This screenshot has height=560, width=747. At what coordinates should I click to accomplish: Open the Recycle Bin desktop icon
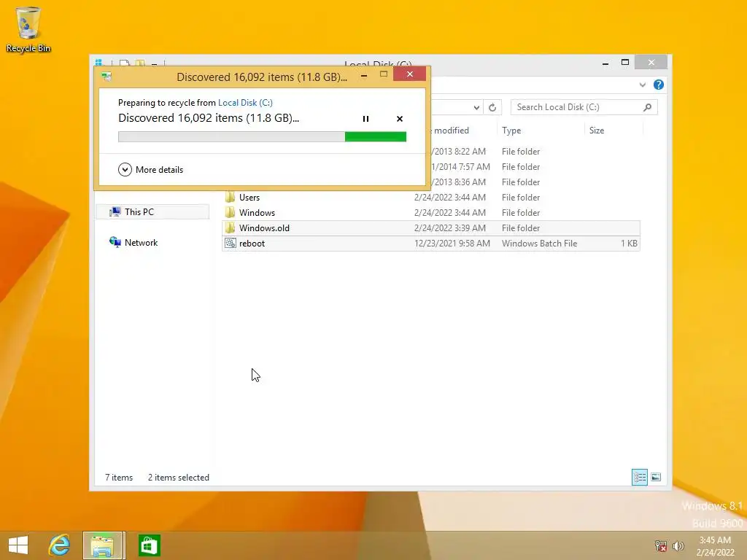(x=28, y=29)
